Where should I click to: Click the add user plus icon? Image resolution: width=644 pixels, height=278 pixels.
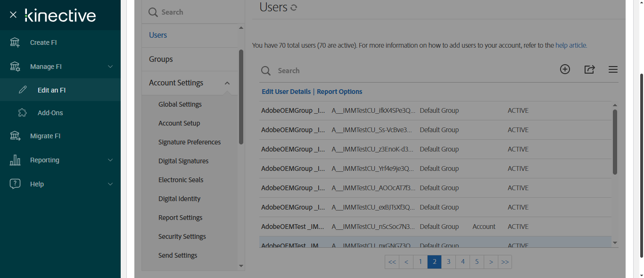click(x=565, y=69)
